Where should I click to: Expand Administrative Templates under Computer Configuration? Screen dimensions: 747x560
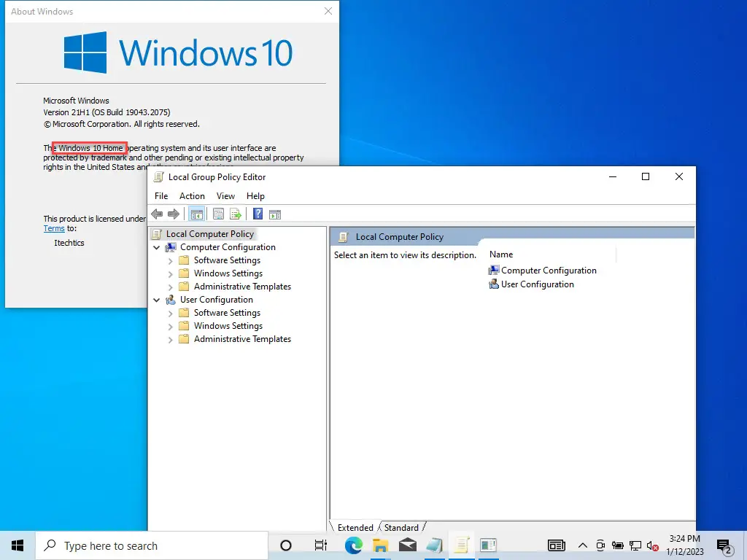pos(171,287)
